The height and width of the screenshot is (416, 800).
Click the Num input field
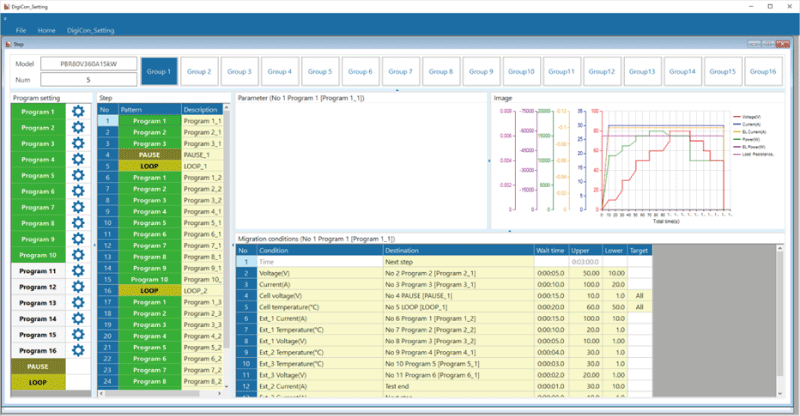pos(88,80)
